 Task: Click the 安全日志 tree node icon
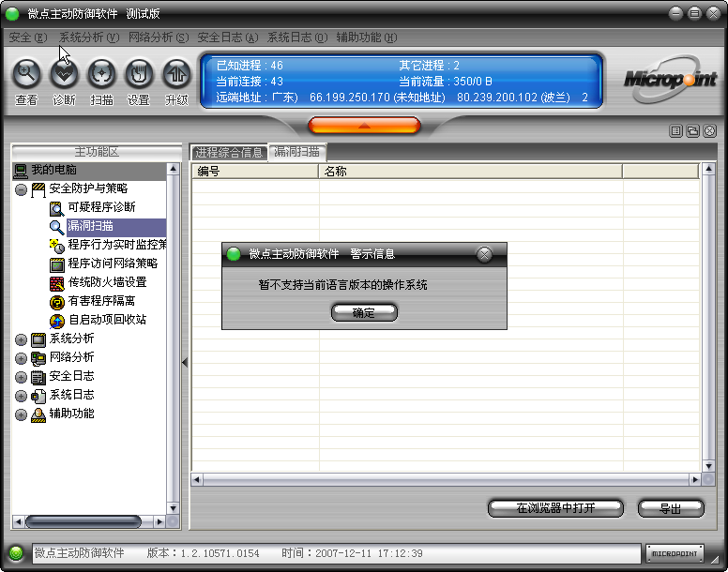tap(38, 377)
